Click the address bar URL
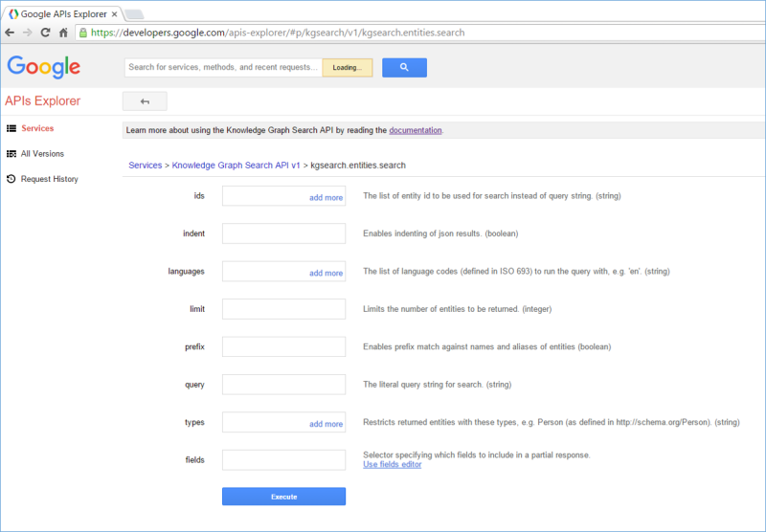Screen dimensions: 766x532 (x=278, y=33)
